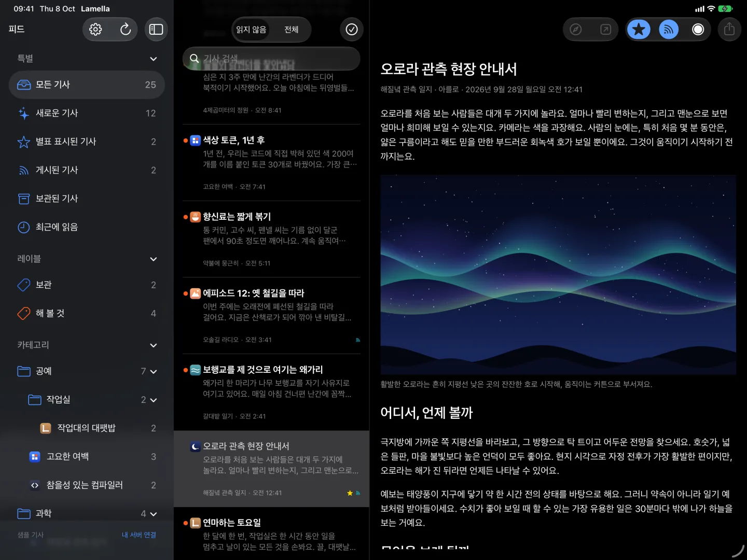This screenshot has width=747, height=560.
Task: Open article in reader compass icon
Action: (576, 30)
